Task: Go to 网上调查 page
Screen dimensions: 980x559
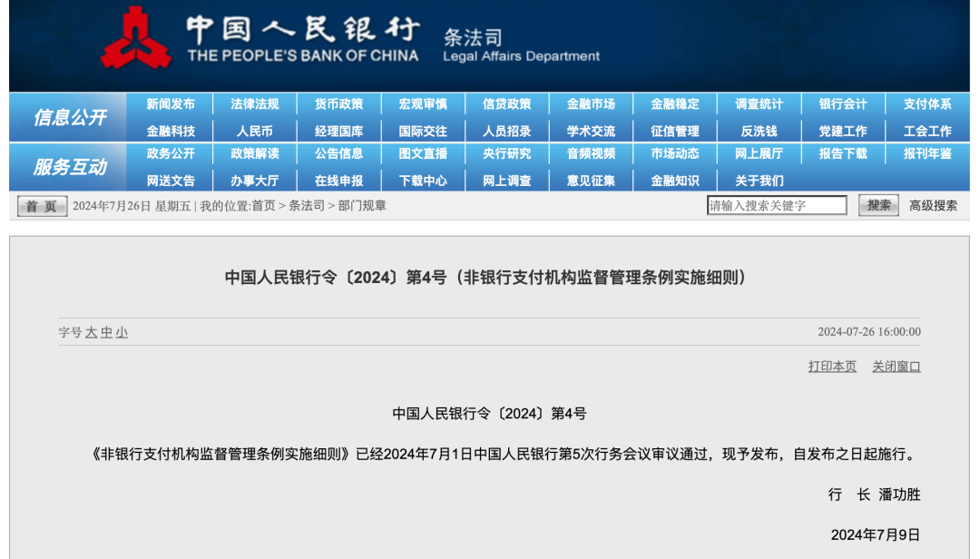Action: pos(507,181)
